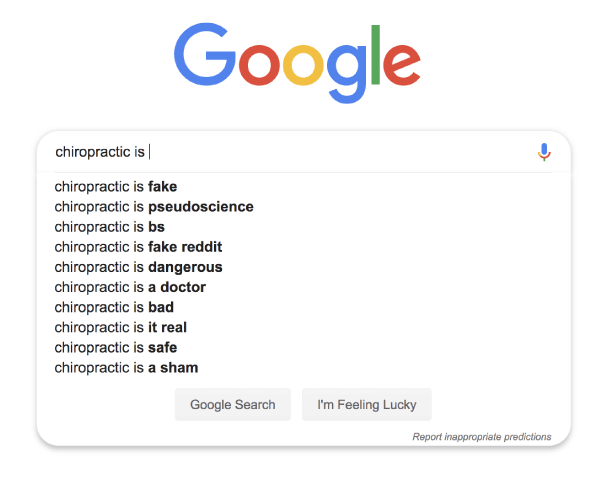This screenshot has height=482, width=600.
Task: Click the microphone voice search icon
Action: [x=544, y=152]
